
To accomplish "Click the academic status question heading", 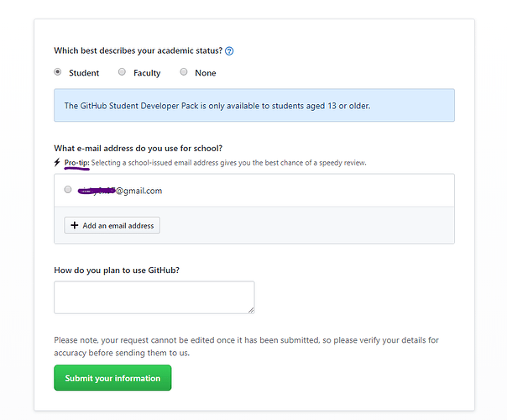I will [x=138, y=51].
